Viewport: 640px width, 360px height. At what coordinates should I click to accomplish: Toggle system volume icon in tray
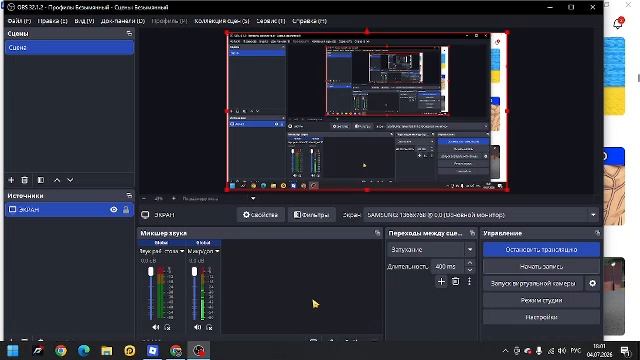[x=562, y=351]
